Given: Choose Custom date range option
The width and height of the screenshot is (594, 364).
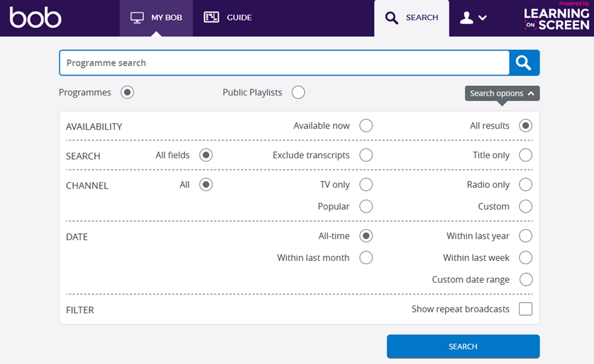Looking at the screenshot, I should pos(526,279).
